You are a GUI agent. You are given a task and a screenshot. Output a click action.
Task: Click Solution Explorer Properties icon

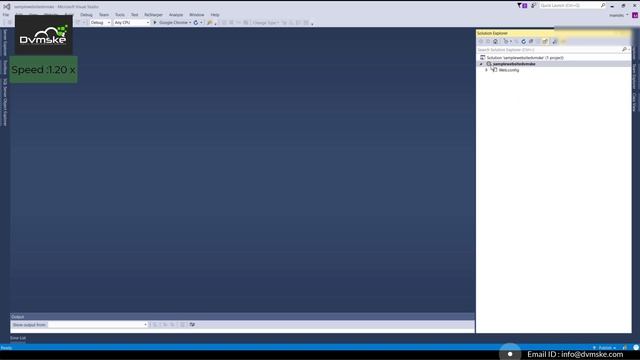[x=555, y=41]
